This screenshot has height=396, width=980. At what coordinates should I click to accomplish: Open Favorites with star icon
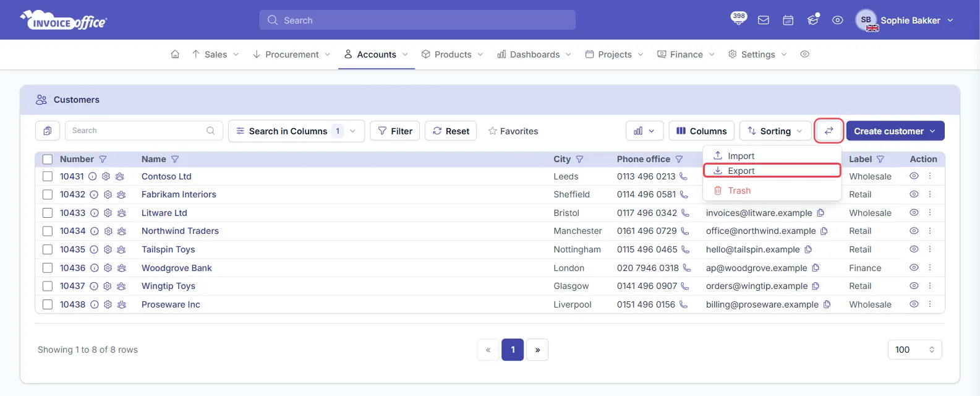point(513,131)
